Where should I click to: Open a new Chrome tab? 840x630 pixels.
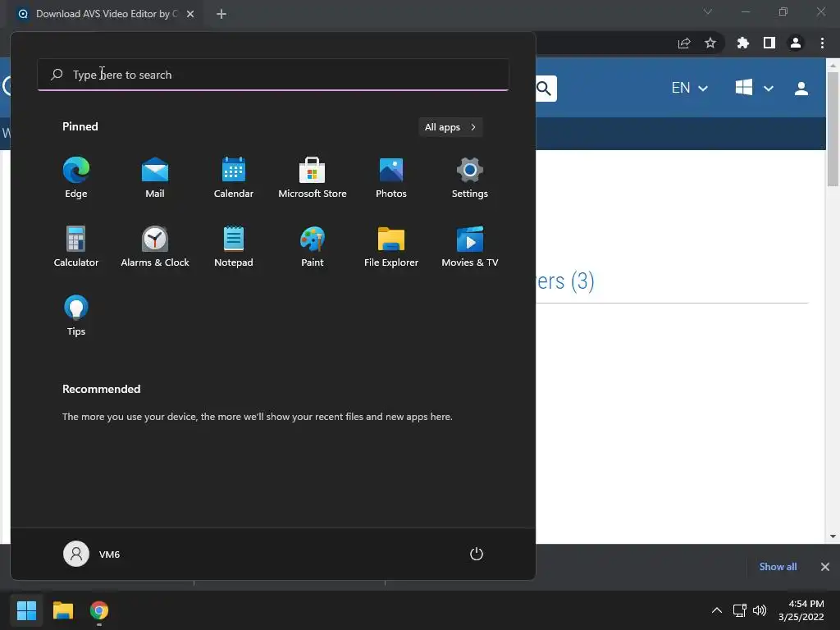(221, 14)
